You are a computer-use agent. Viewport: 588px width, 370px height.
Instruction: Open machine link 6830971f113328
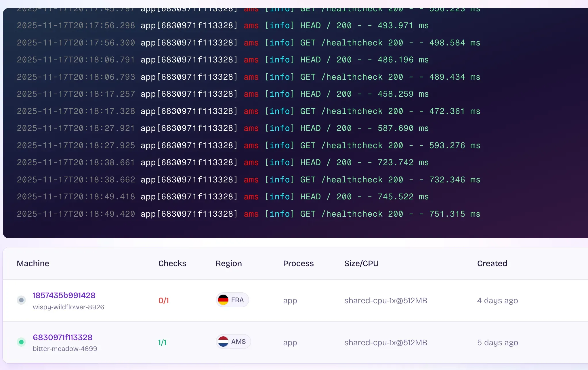62,337
